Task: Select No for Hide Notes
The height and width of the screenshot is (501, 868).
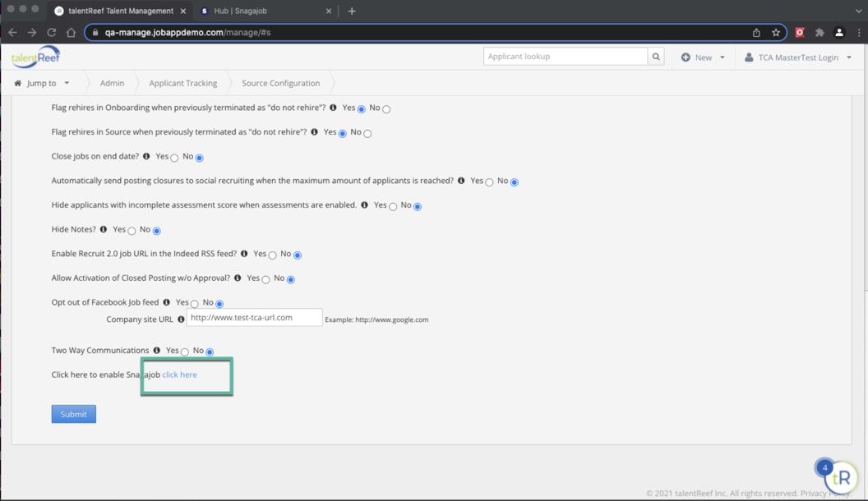Action: (x=156, y=231)
